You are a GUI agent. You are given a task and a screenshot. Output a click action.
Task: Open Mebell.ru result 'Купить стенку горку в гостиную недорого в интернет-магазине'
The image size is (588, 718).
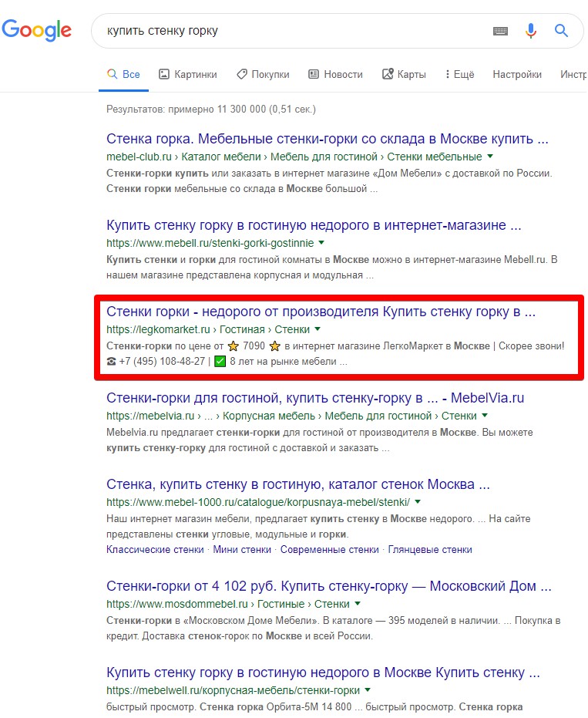pyautogui.click(x=314, y=225)
